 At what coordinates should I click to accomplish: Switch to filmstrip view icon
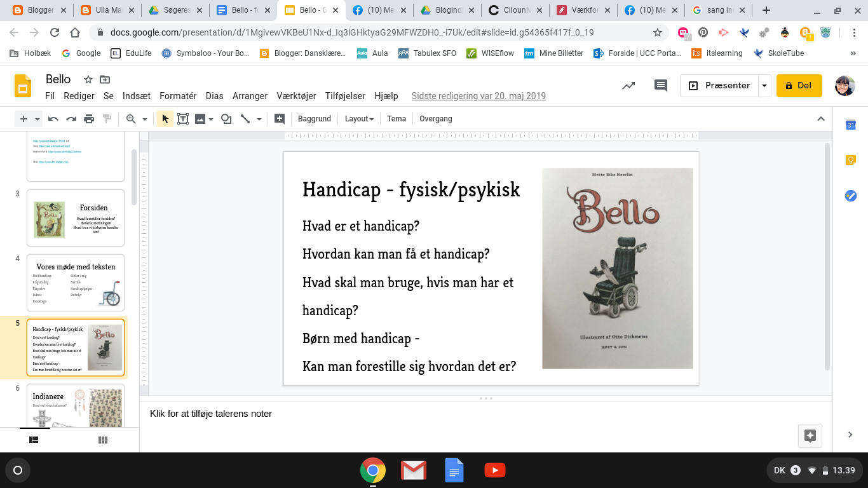[34, 440]
